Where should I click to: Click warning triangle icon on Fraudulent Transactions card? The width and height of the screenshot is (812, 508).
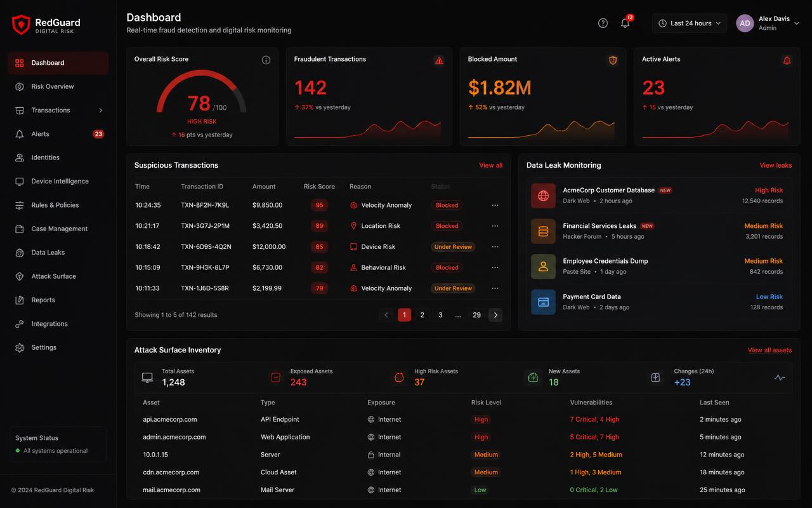pos(439,60)
